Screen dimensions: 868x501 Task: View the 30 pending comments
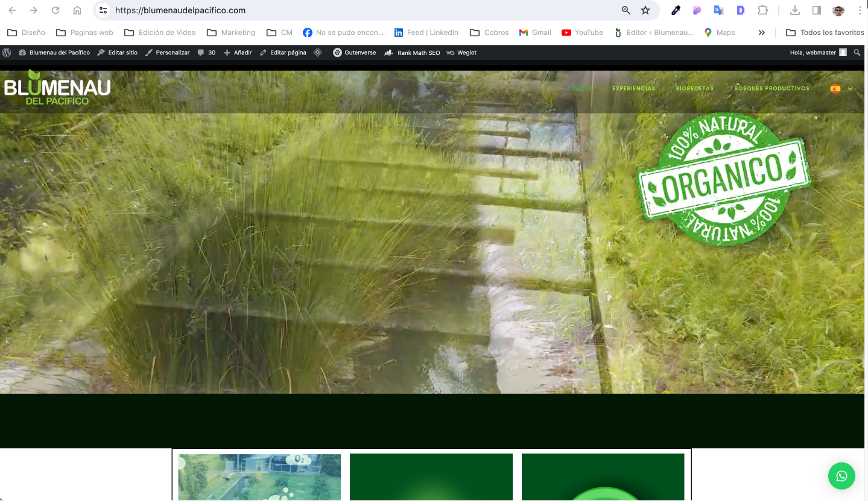[x=206, y=53]
